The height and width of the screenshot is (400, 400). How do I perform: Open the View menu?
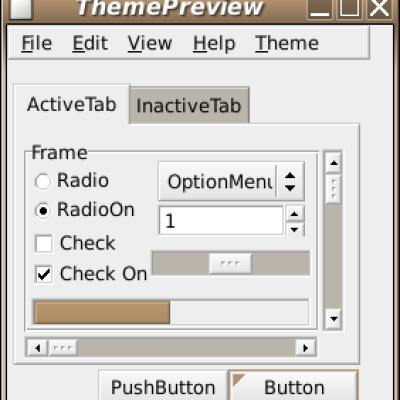coord(150,43)
